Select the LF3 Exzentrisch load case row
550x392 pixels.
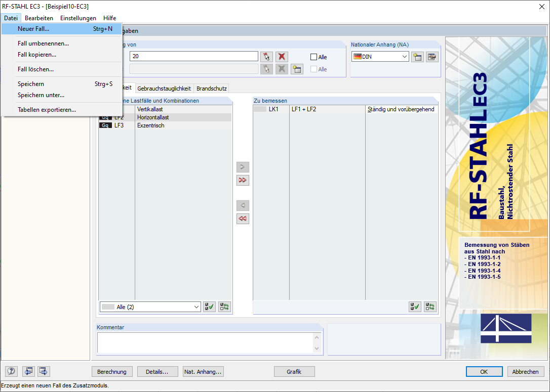pos(165,125)
